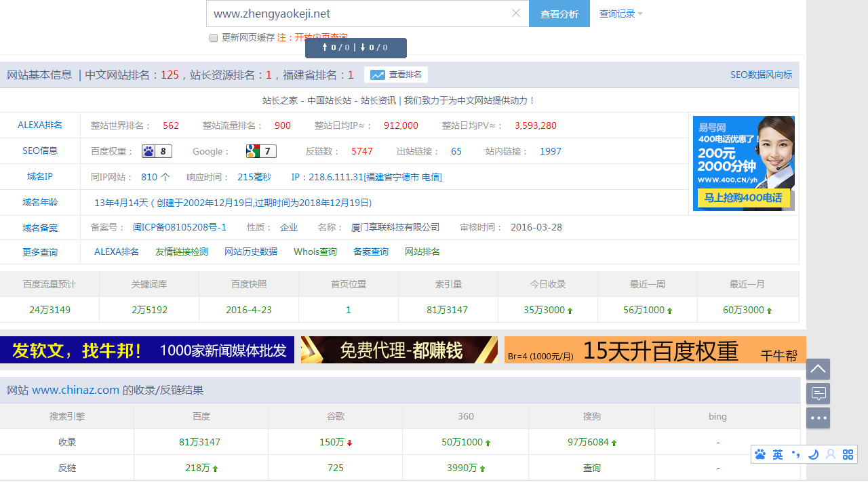Click Baidu backlinks value 218万
The width and height of the screenshot is (868, 482).
pos(197,468)
